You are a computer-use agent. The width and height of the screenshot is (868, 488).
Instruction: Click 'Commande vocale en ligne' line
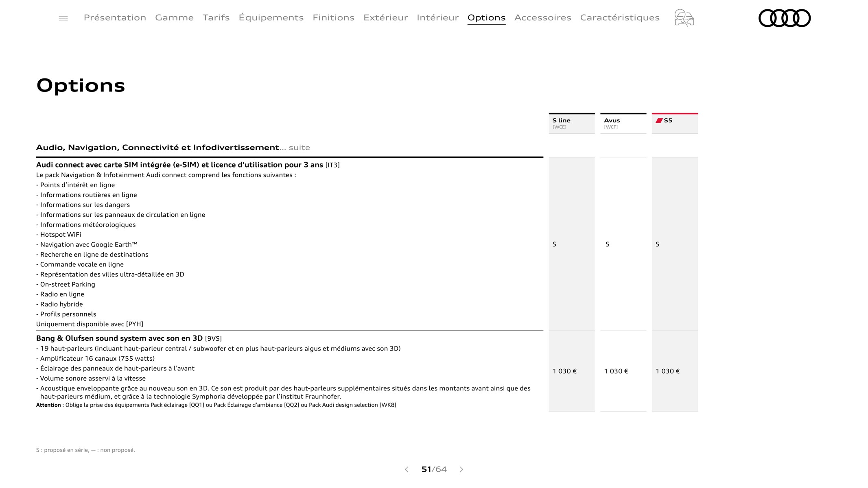(80, 264)
